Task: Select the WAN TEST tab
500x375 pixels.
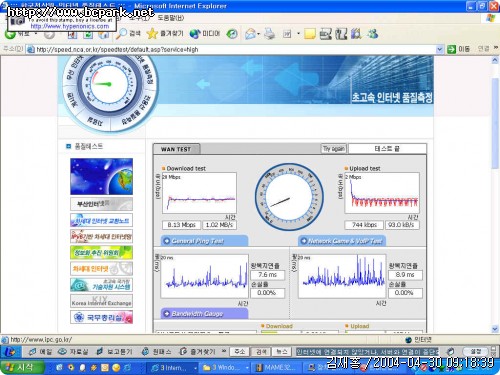Action: click(176, 149)
